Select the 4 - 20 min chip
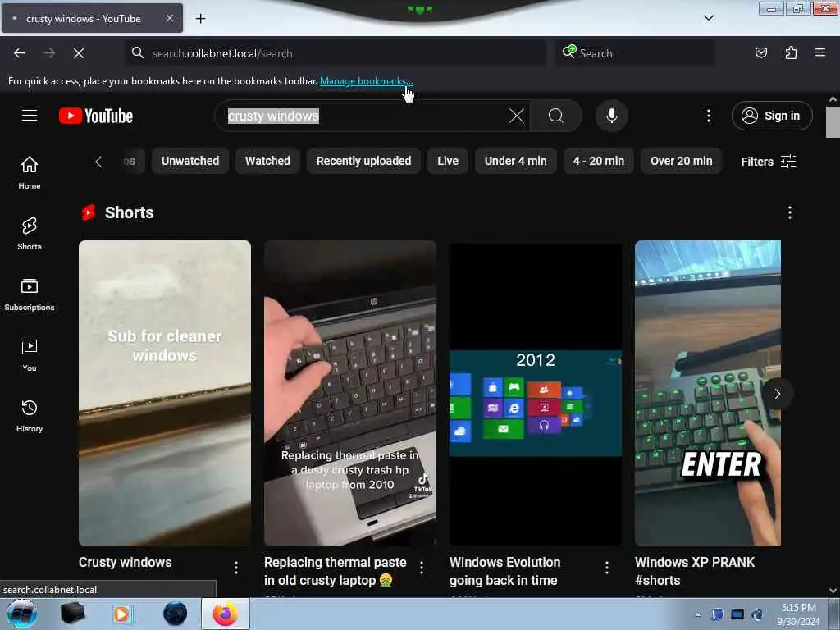840x630 pixels. click(598, 161)
